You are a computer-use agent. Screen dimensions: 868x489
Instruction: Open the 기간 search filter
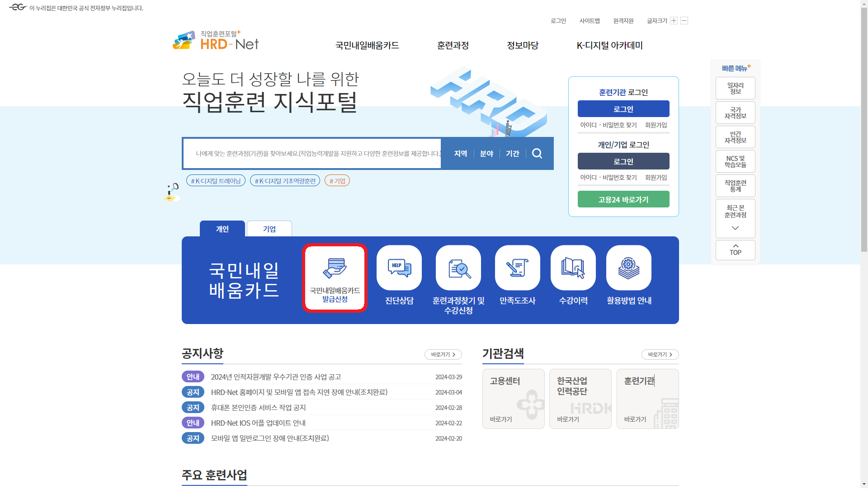512,154
